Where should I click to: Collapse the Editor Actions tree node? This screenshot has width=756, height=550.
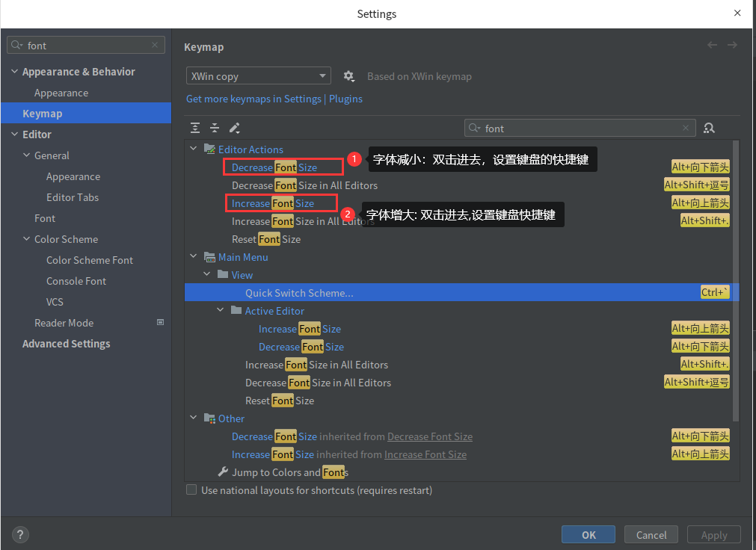pos(194,149)
